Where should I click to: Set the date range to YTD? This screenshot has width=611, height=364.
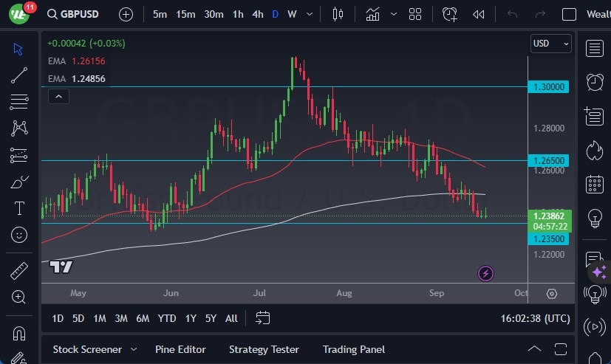pyautogui.click(x=167, y=318)
